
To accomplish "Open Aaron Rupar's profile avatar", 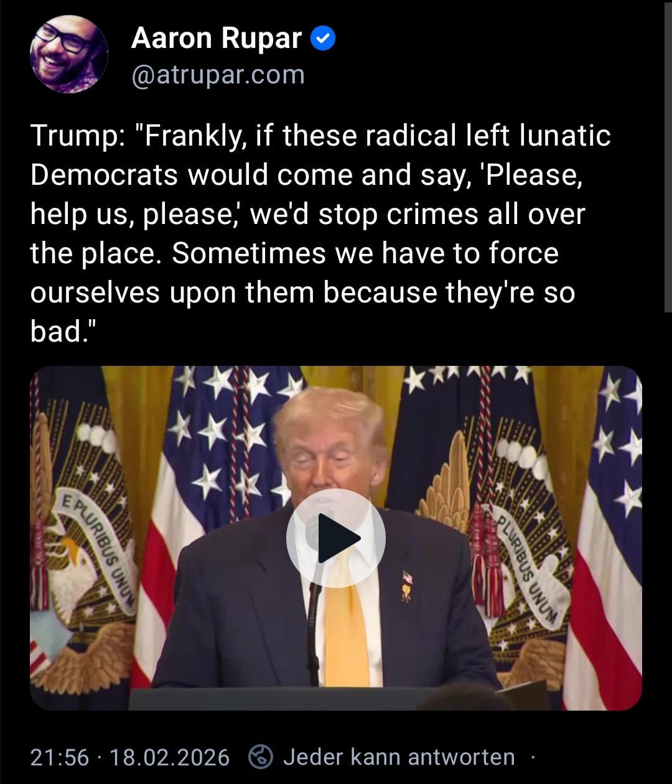I will point(69,54).
